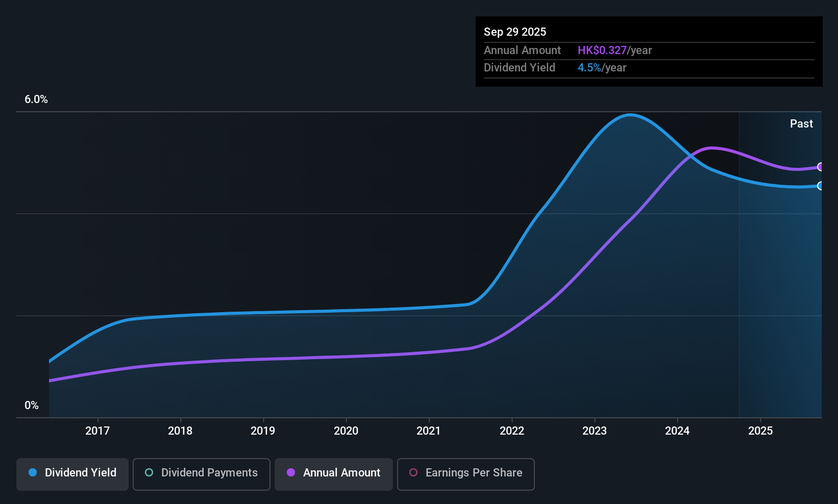Click the HK$0.327 annual amount value
Screen dimensions: 838x504
pos(602,51)
